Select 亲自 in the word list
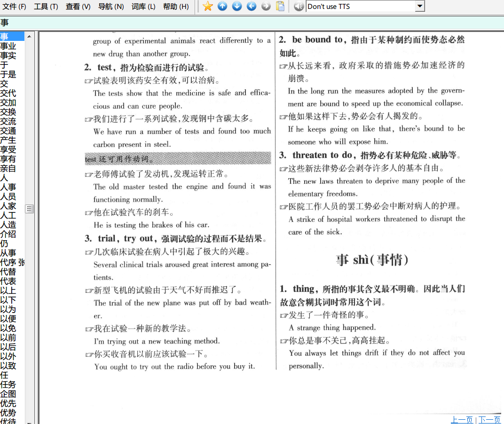The width and height of the screenshot is (504, 424). [x=8, y=168]
